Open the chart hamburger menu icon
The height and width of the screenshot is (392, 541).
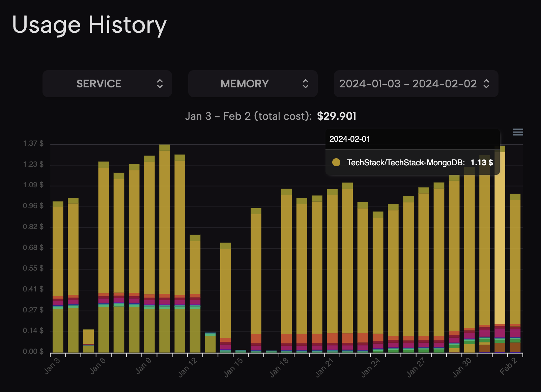518,132
